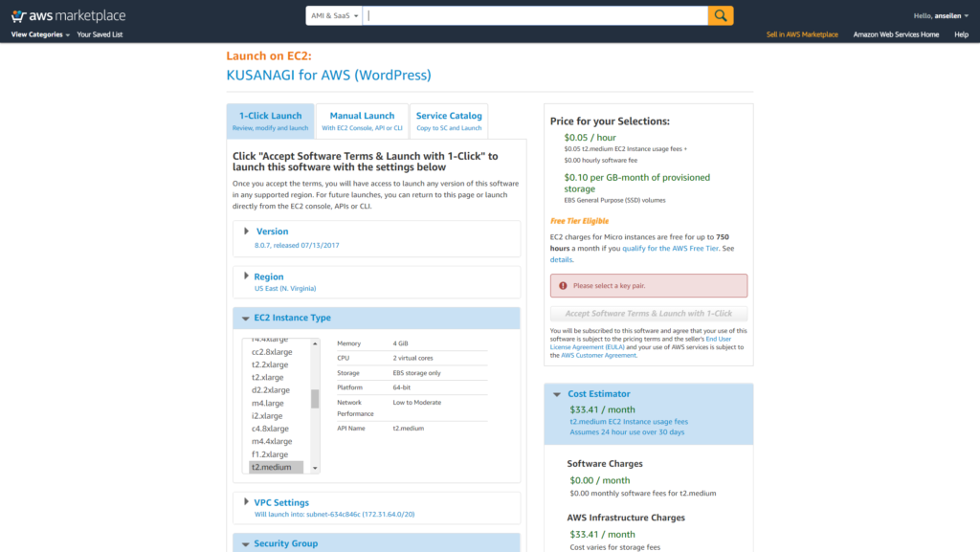Expand the Region section
The width and height of the screenshot is (980, 552).
[246, 276]
